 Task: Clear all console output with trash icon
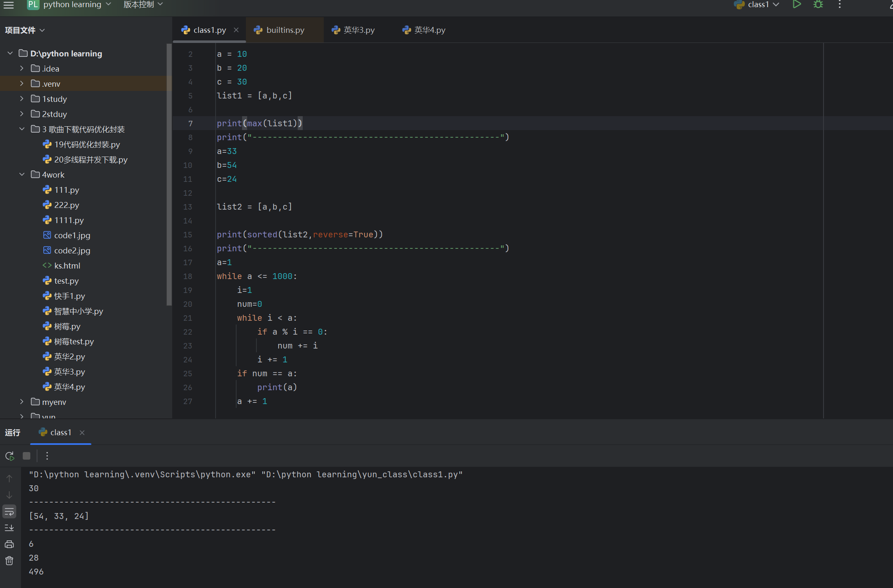[x=9, y=561]
